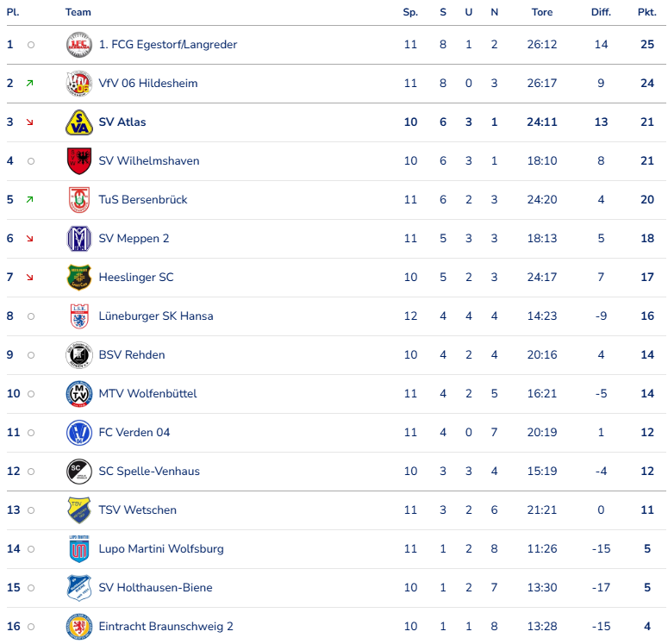This screenshot has width=668, height=644.
Task: Click the yellow SV Atlas crest
Action: (x=78, y=122)
